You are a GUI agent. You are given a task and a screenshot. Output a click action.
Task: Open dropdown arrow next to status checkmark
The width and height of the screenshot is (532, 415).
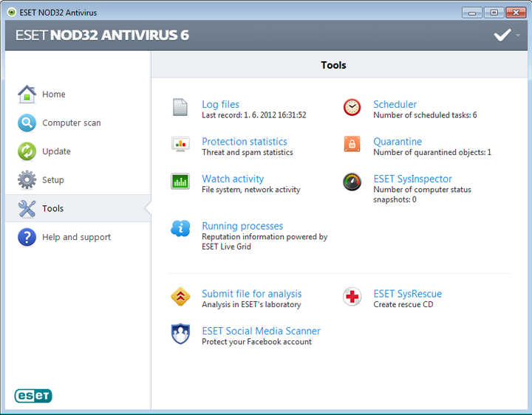518,35
